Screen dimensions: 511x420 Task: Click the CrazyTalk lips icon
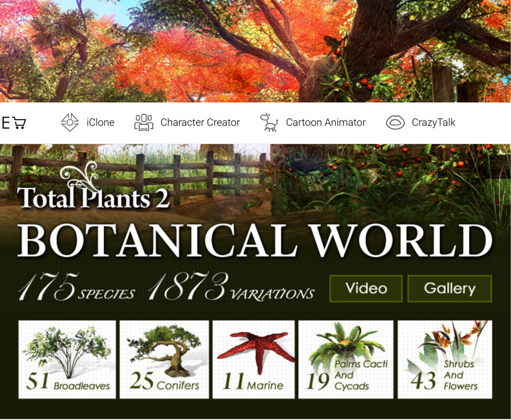(395, 123)
